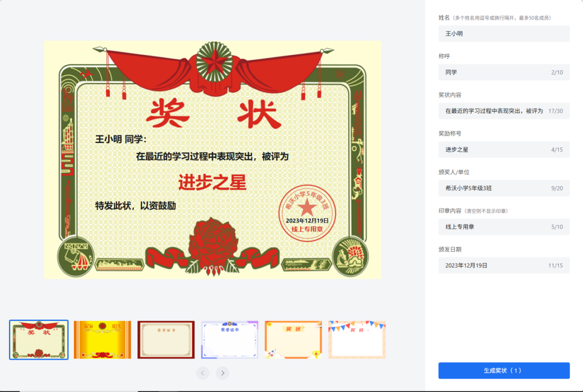Image resolution: width=583 pixels, height=392 pixels.
Task: Pick the purple-bordered 荣誉证书 template
Action: pyautogui.click(x=229, y=340)
